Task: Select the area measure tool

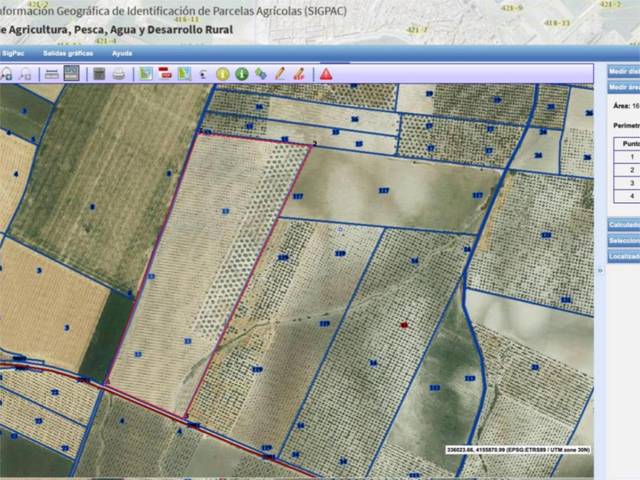Action: pyautogui.click(x=71, y=73)
